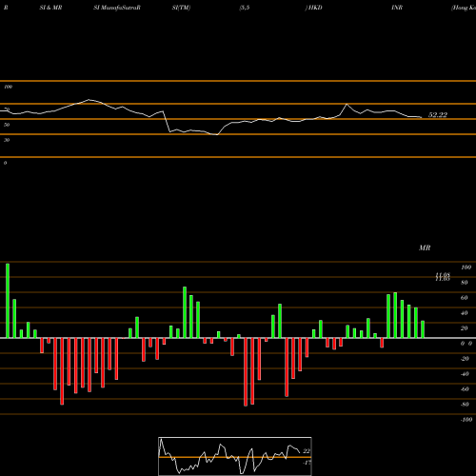Click the '(5,5' parameter text in header

245,8
